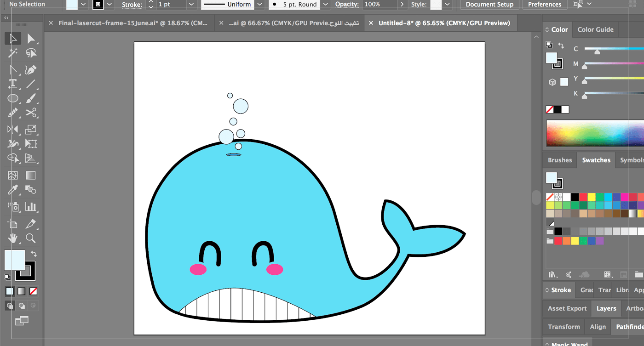Set paint mode to Color
644x346 pixels.
pyautogui.click(x=10, y=291)
